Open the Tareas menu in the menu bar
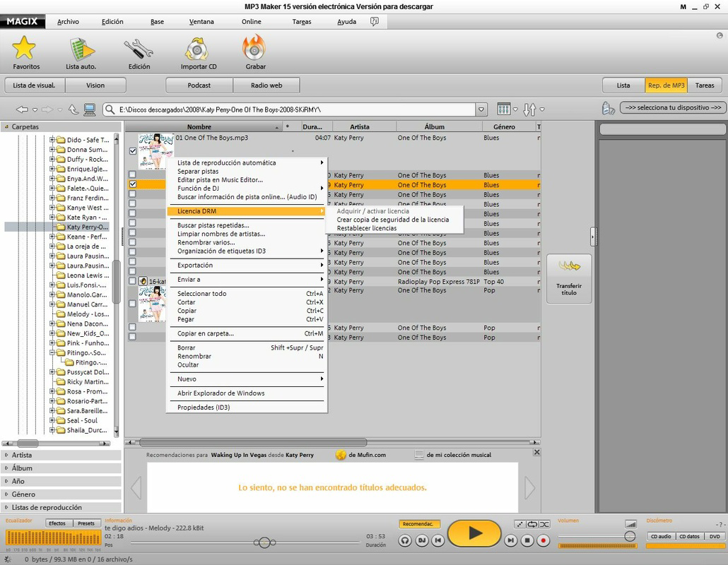 coord(302,21)
